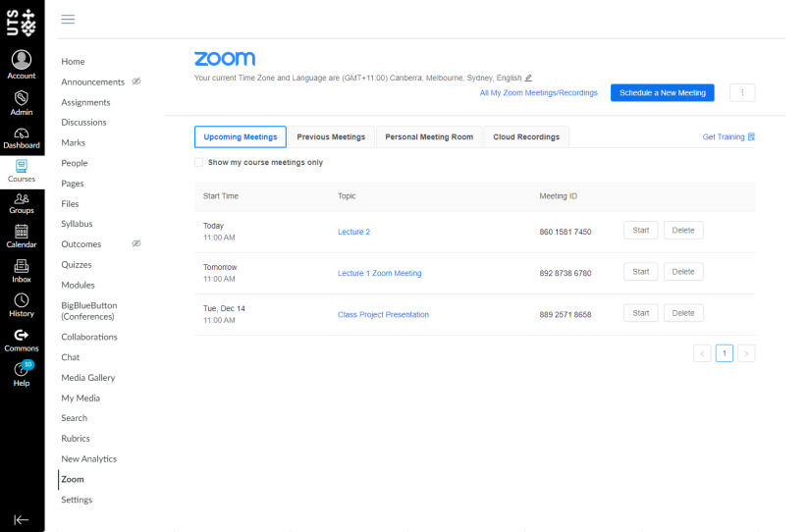Open the Inbox icon
The width and height of the screenshot is (810, 532).
pyautogui.click(x=22, y=266)
